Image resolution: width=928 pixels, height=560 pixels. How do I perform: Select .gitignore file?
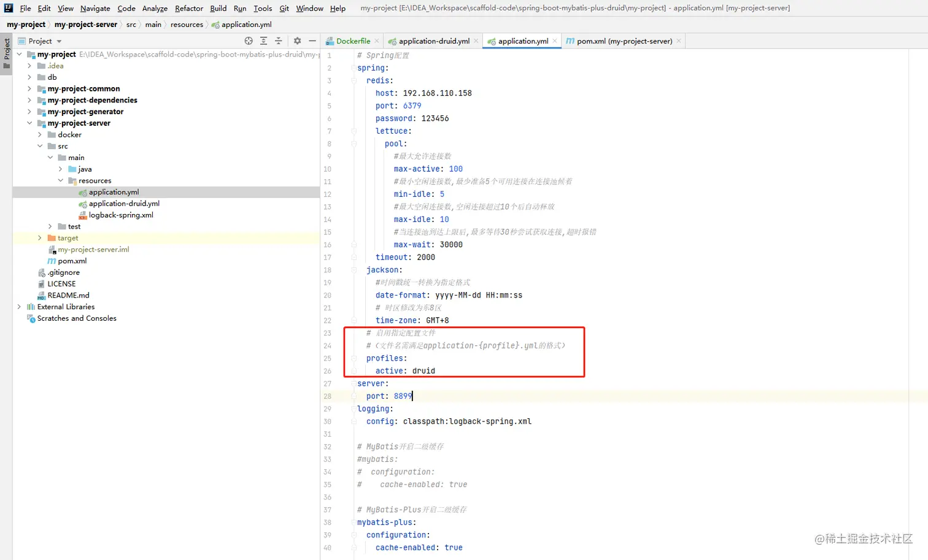click(64, 272)
